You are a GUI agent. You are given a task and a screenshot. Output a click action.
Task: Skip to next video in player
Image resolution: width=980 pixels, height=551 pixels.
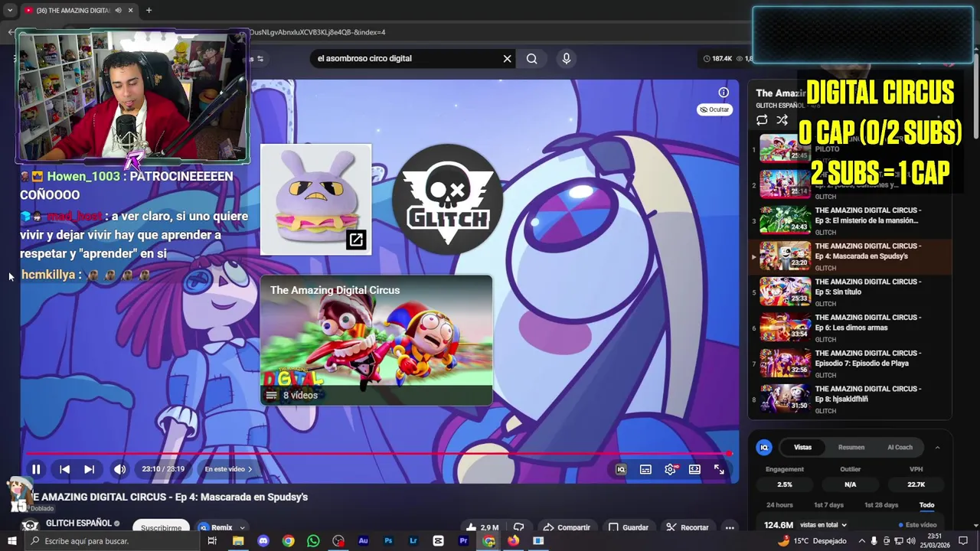(89, 469)
